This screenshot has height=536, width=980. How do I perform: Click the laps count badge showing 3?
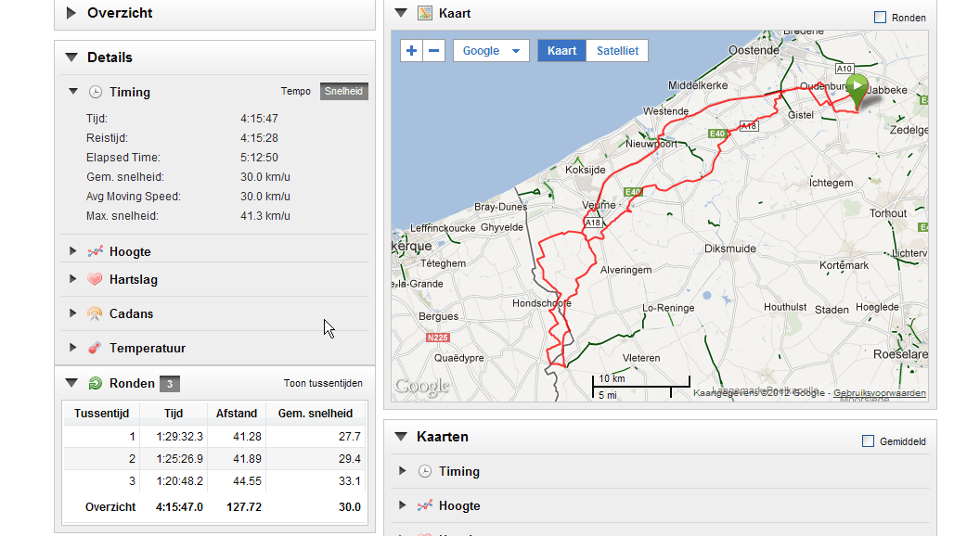pos(170,384)
